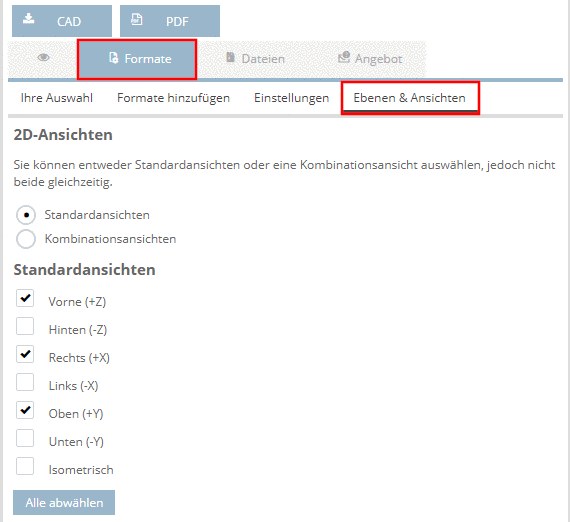The width and height of the screenshot is (570, 522).
Task: Click the CAD download button
Action: point(62,21)
